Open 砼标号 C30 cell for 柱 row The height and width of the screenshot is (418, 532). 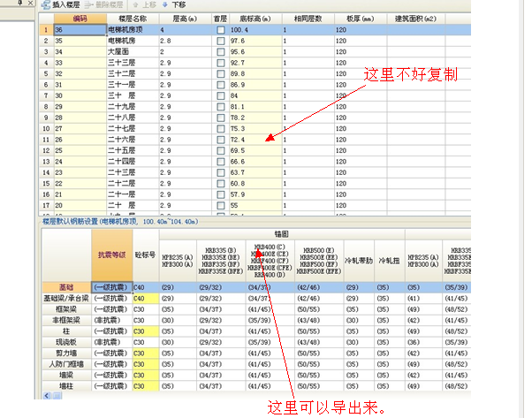(146, 331)
